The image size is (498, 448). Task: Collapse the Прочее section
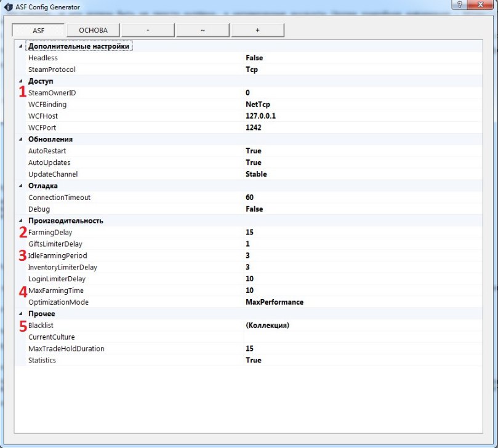[21, 314]
